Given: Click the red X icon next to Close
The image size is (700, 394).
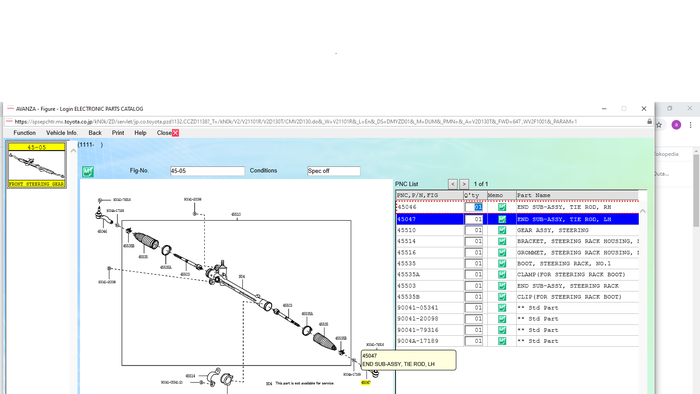Looking at the screenshot, I should 175,133.
